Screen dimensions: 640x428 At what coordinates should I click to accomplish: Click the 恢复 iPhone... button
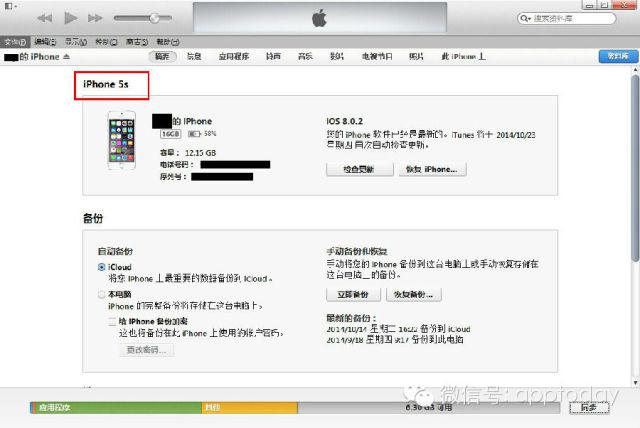(432, 169)
